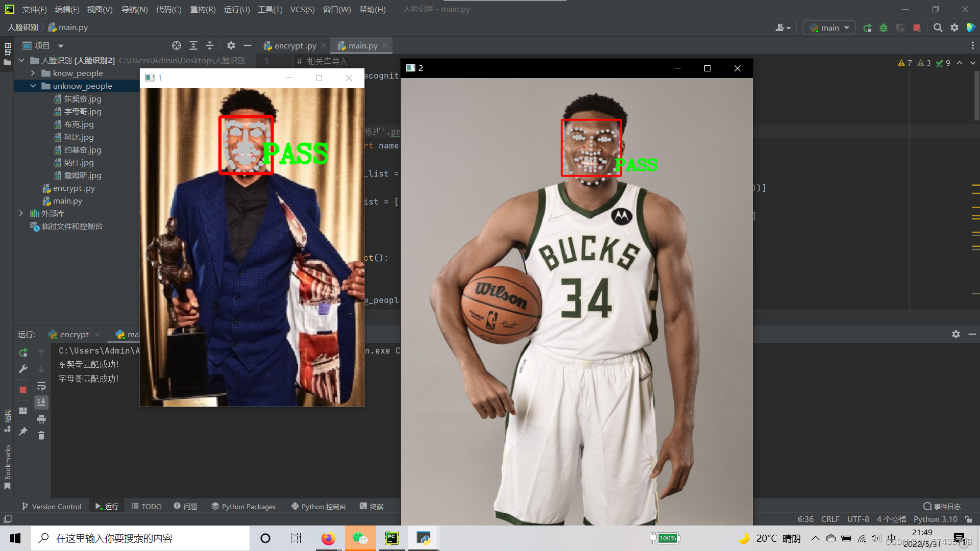Image resolution: width=980 pixels, height=551 pixels.
Task: Open the 运行(U) menu
Action: pos(237,9)
